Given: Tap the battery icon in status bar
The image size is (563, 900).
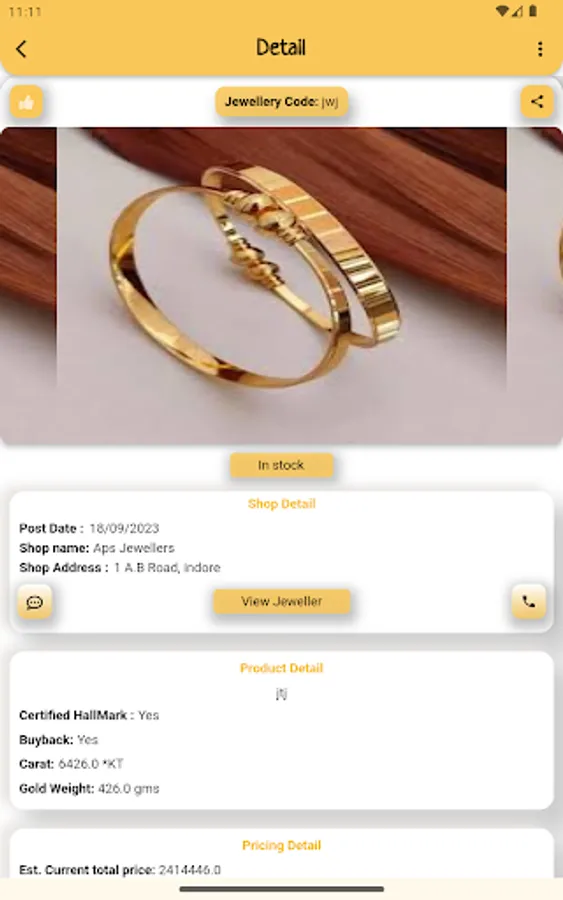Looking at the screenshot, I should 533,11.
